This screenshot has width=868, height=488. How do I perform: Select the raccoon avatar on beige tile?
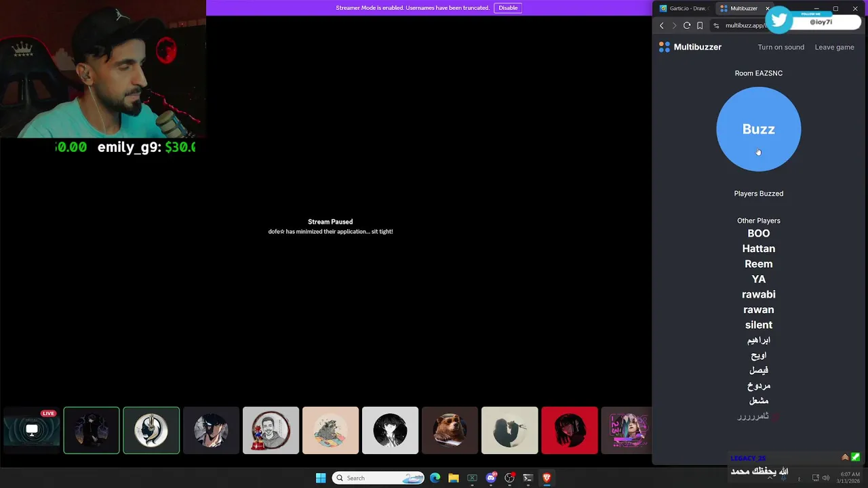[330, 430]
